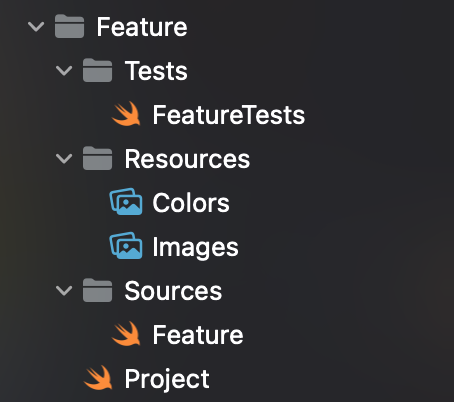Select the Feature file under Sources
The width and height of the screenshot is (454, 402).
point(198,335)
